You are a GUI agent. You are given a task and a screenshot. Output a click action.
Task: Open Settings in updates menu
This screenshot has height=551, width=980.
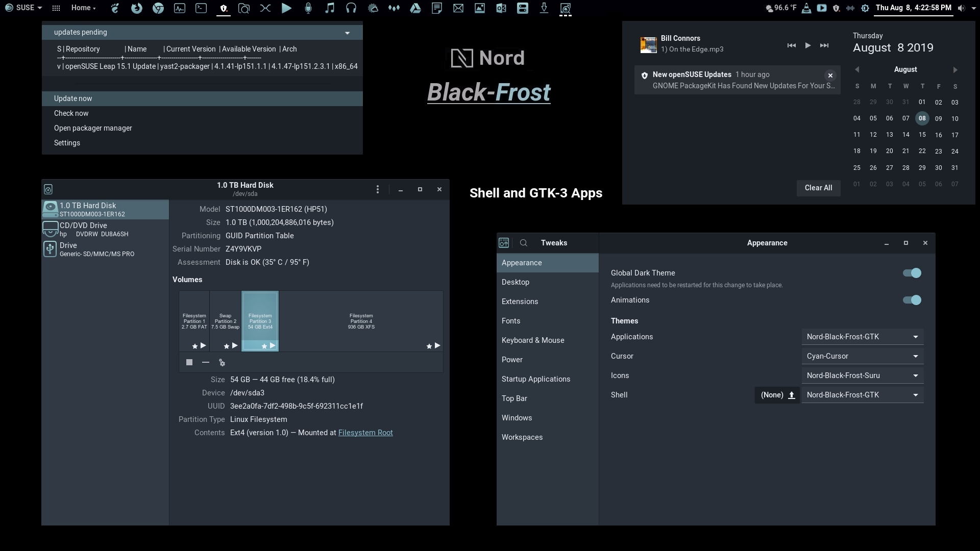point(202,143)
